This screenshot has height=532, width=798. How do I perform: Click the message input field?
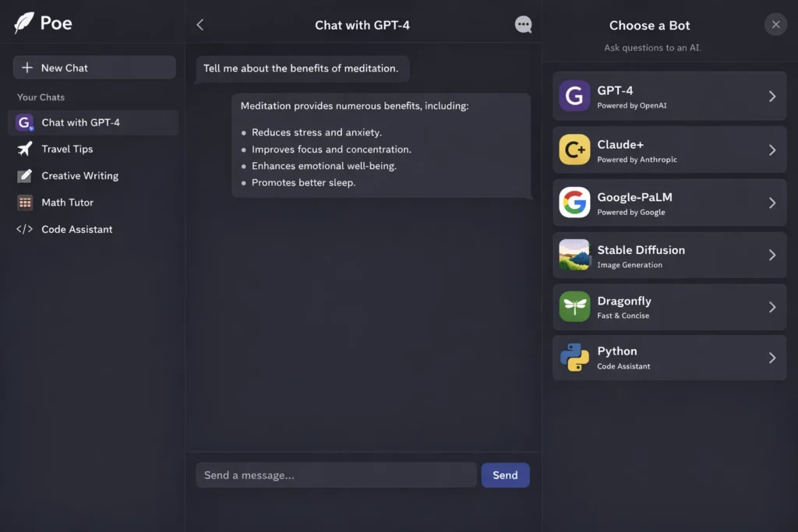335,474
